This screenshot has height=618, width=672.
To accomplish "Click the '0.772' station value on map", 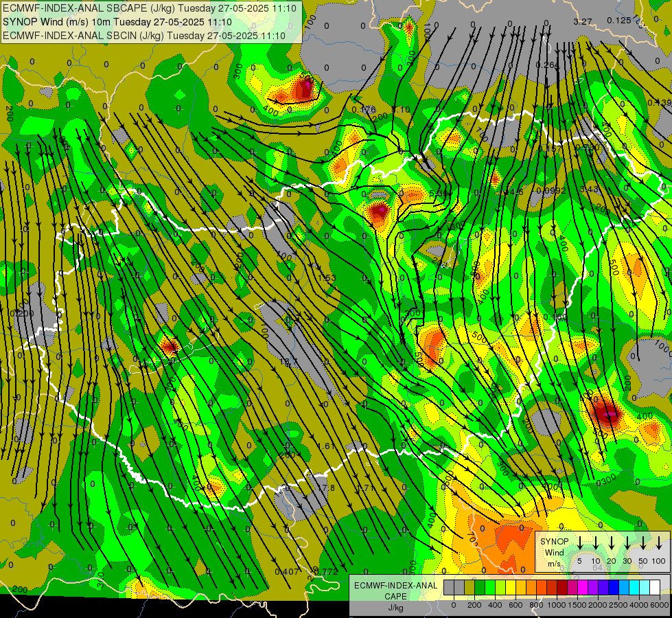I will pos(326,572).
